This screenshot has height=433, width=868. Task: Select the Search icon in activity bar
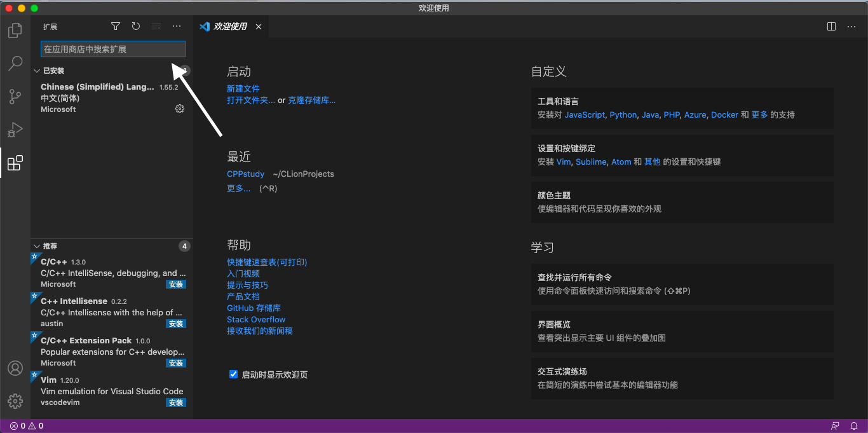point(15,63)
